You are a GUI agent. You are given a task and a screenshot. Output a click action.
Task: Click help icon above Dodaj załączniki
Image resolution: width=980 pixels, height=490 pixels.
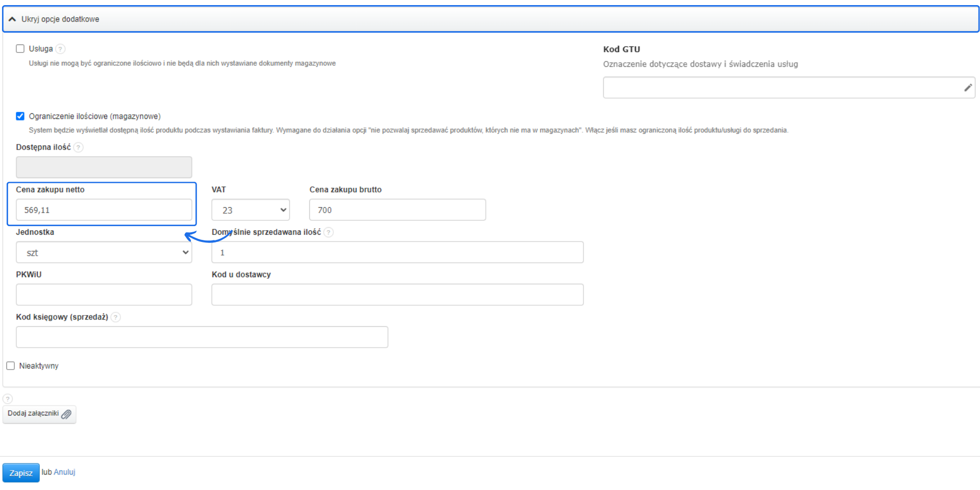(8, 399)
